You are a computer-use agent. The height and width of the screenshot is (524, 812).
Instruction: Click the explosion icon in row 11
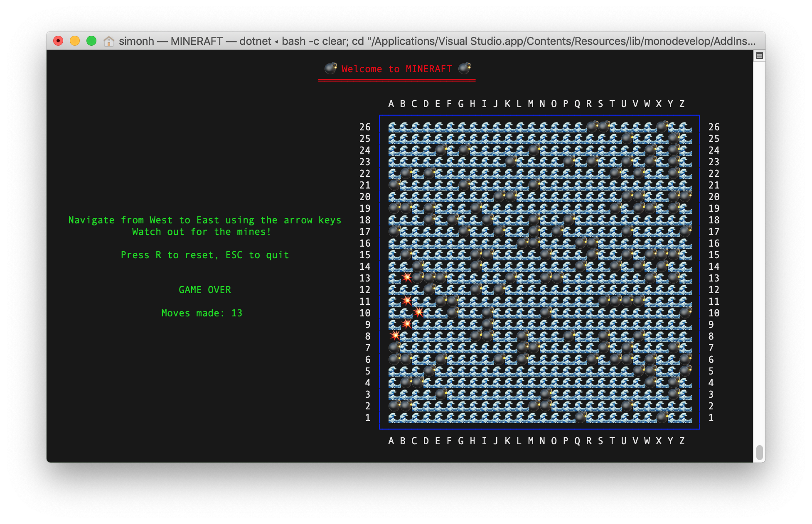point(407,301)
